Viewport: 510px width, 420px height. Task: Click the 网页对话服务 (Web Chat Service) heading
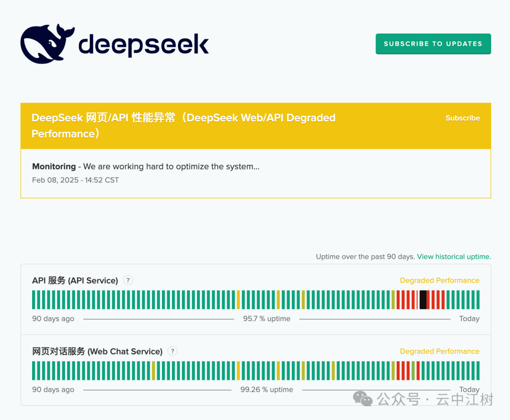point(97,351)
